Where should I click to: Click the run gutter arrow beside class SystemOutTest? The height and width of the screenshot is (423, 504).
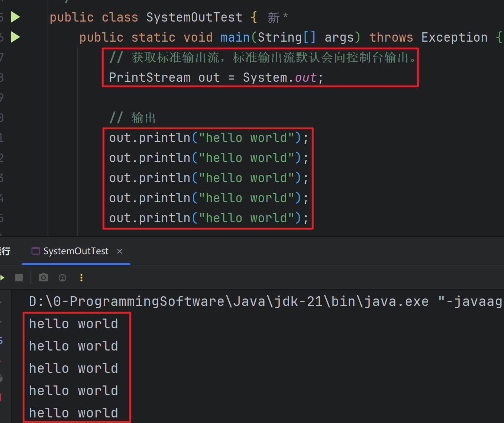15,17
